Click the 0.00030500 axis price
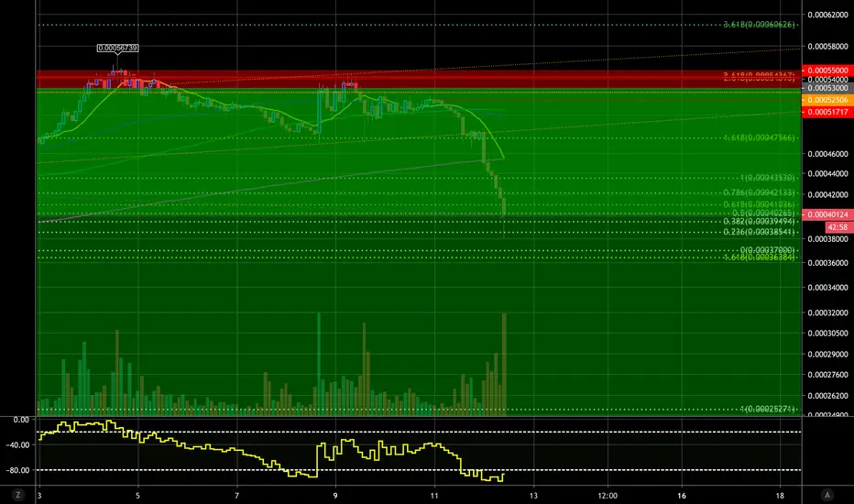The height and width of the screenshot is (504, 854). coord(827,333)
